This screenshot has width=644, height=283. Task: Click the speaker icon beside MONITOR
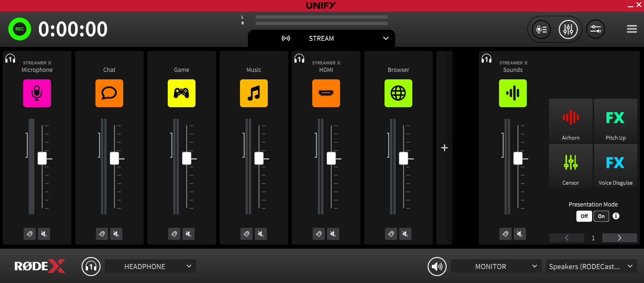tap(437, 266)
